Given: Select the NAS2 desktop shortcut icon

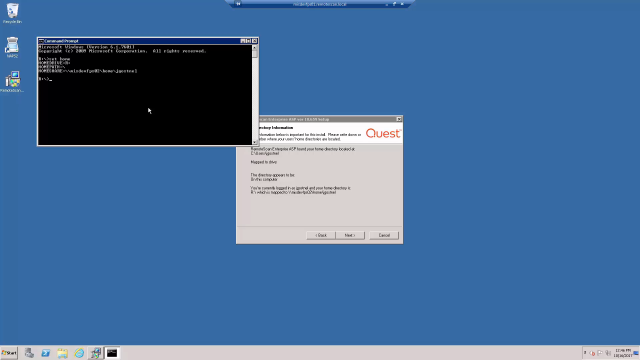Looking at the screenshot, I should point(12,47).
